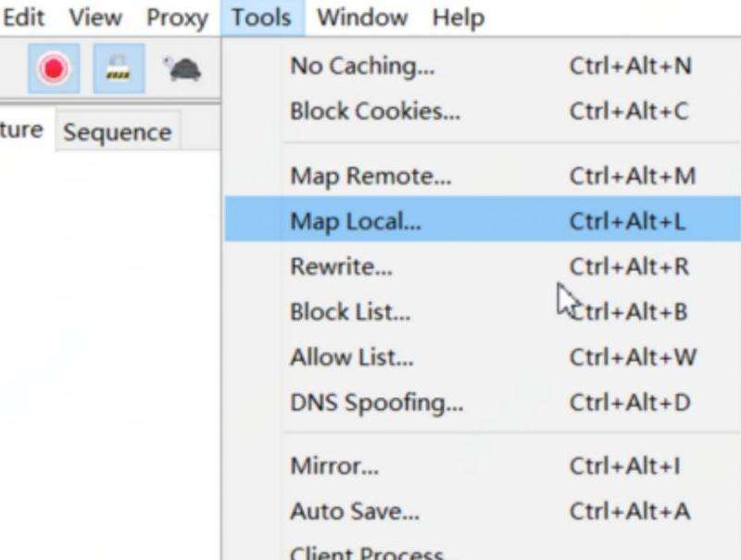The image size is (741, 560).
Task: Enable throttling with the turtle icon
Action: (182, 68)
